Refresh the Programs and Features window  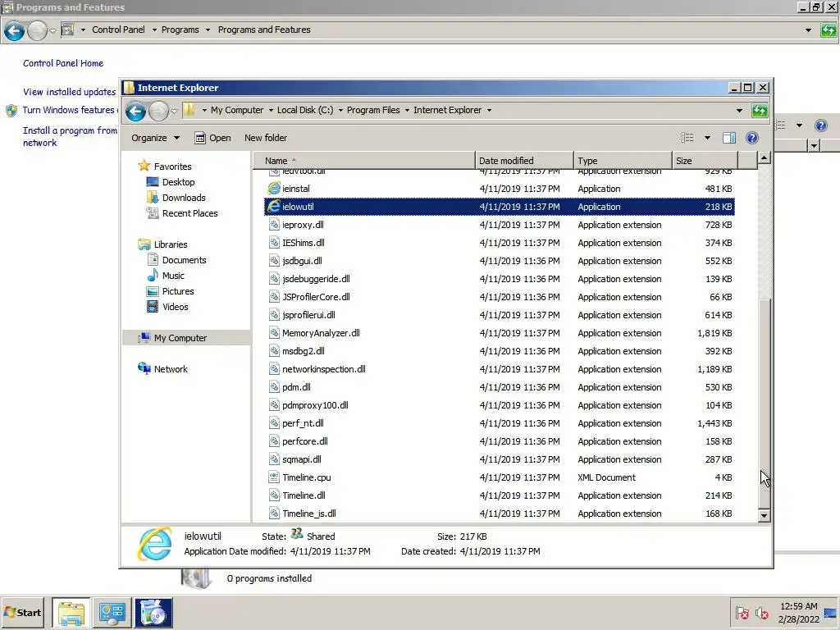tap(829, 30)
